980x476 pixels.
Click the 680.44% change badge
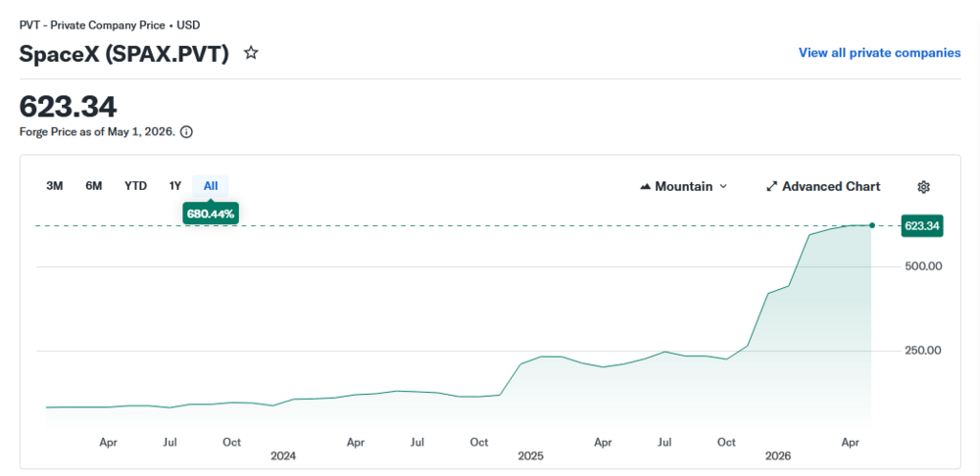coord(211,214)
